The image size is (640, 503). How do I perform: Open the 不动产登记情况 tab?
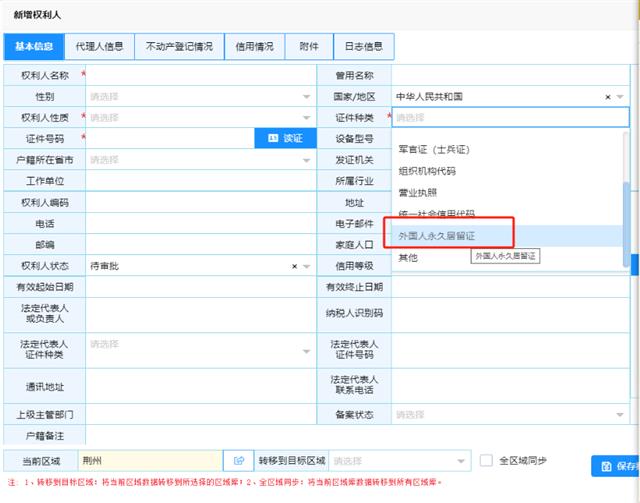[178, 46]
